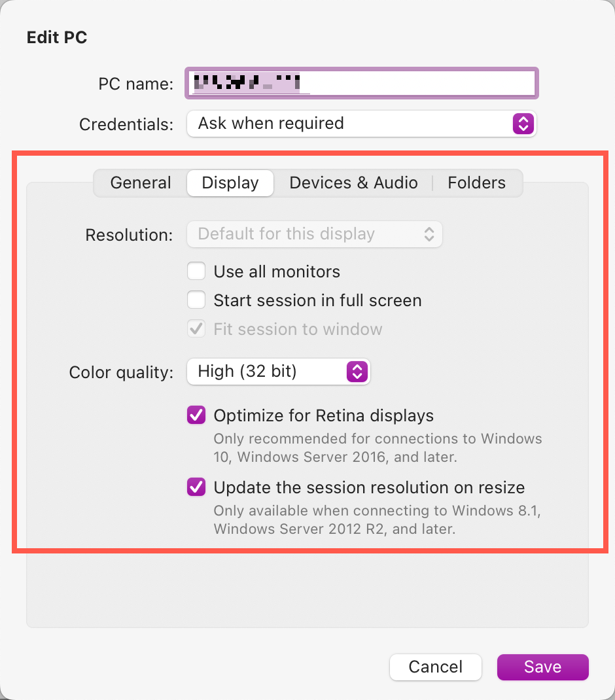The image size is (615, 700).
Task: Select the Display tab
Action: click(x=230, y=183)
